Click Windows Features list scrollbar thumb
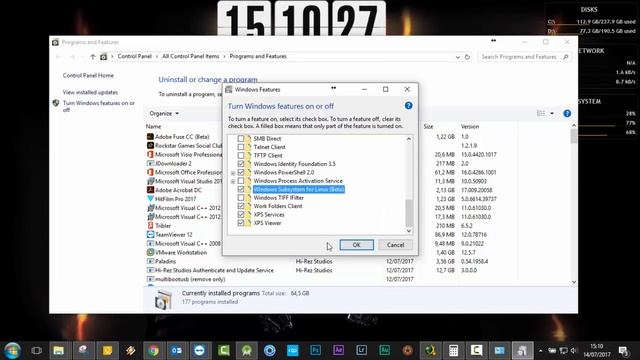This screenshot has height=360, width=640. click(409, 213)
